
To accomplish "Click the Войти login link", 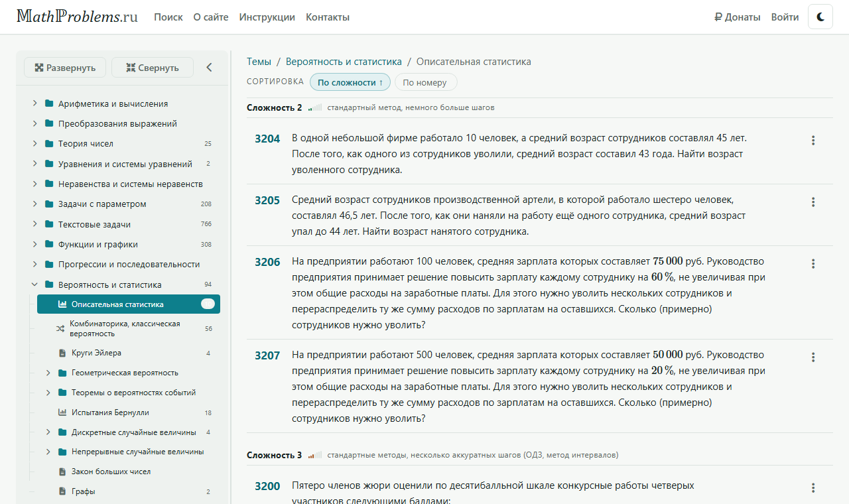I will (x=785, y=17).
